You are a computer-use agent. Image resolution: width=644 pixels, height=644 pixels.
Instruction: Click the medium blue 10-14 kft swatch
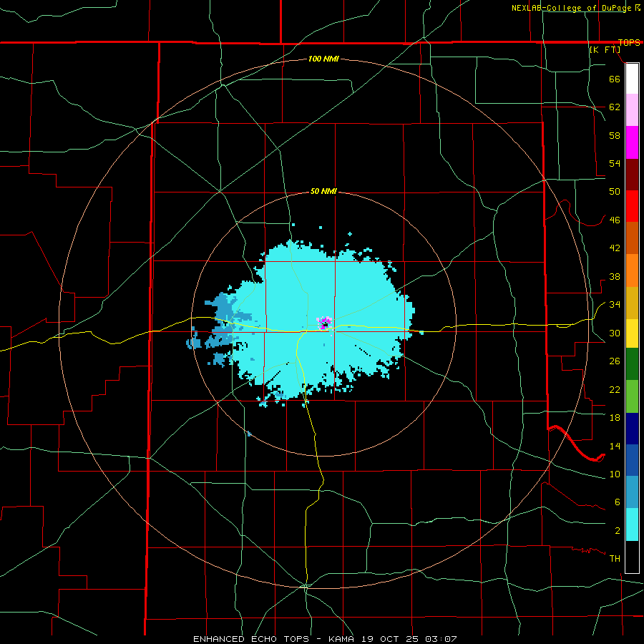632,460
